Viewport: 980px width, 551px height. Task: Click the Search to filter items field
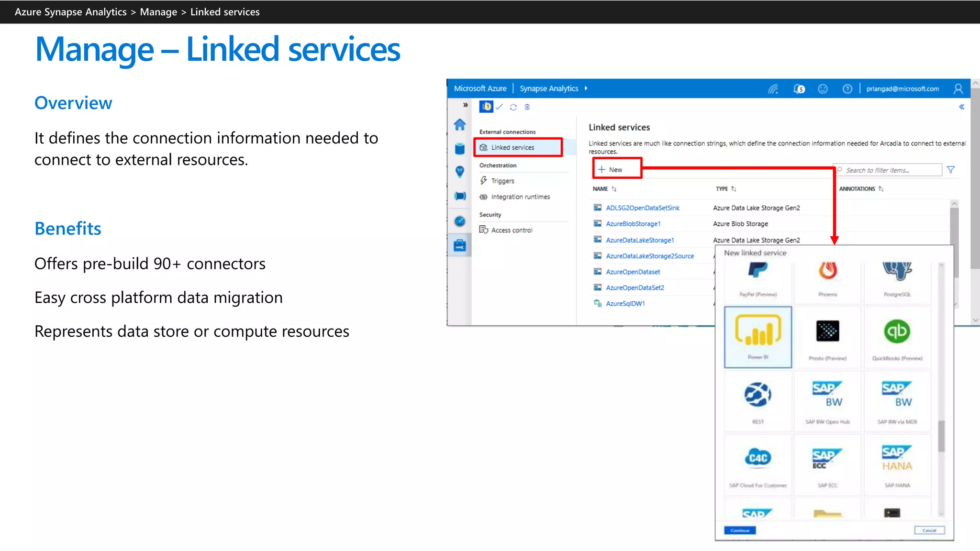pyautogui.click(x=888, y=170)
